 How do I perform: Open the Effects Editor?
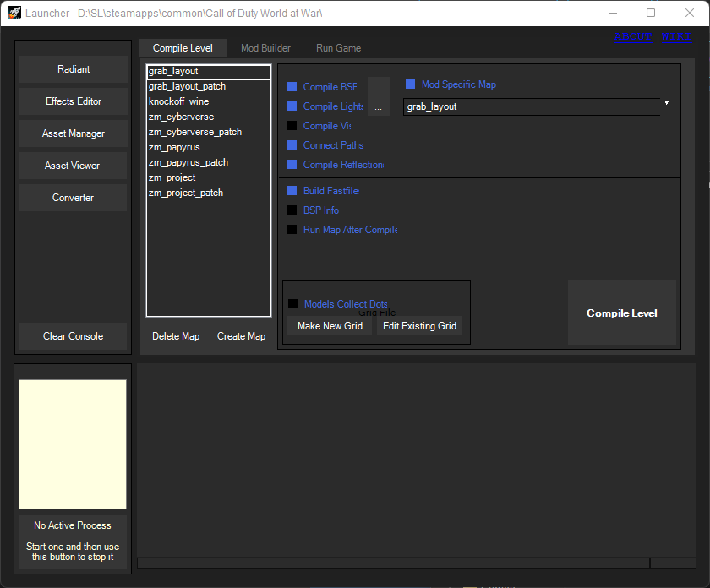click(x=74, y=101)
